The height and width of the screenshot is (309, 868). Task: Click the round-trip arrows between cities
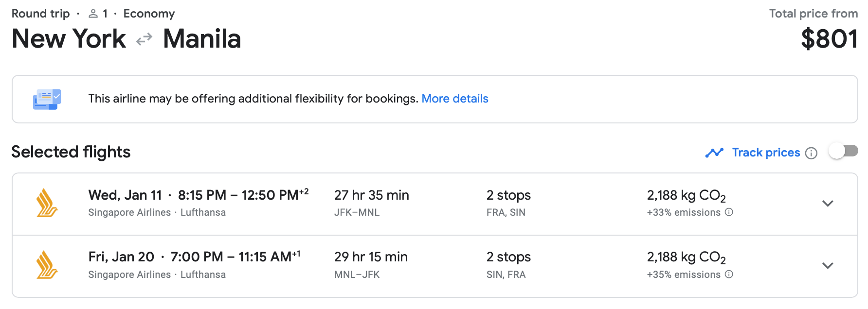click(x=144, y=39)
